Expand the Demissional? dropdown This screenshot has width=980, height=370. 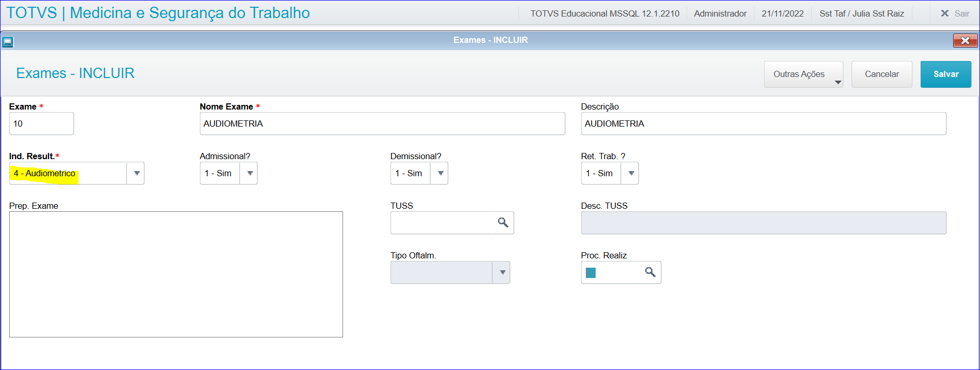440,173
